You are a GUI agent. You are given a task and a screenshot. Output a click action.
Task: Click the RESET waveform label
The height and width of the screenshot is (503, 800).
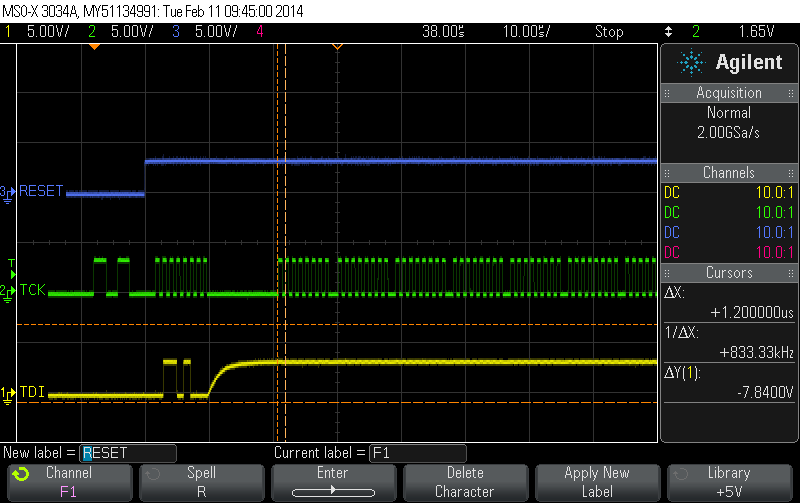(x=41, y=191)
